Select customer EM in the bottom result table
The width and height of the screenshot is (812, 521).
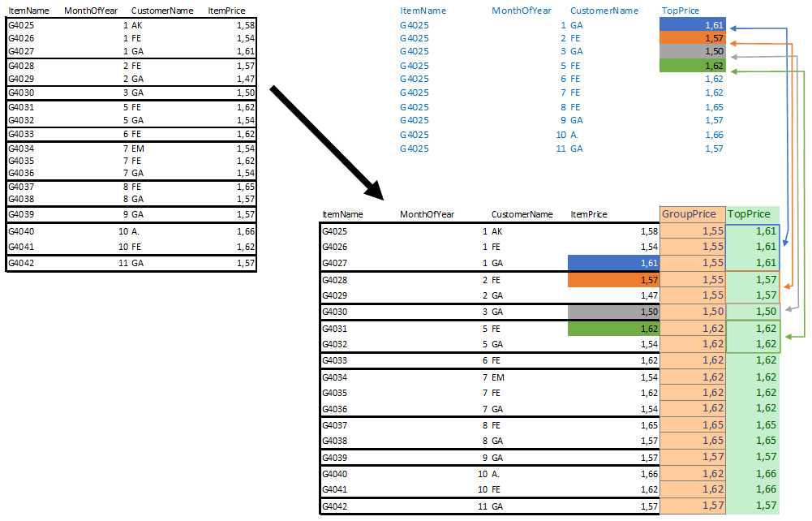click(x=497, y=377)
